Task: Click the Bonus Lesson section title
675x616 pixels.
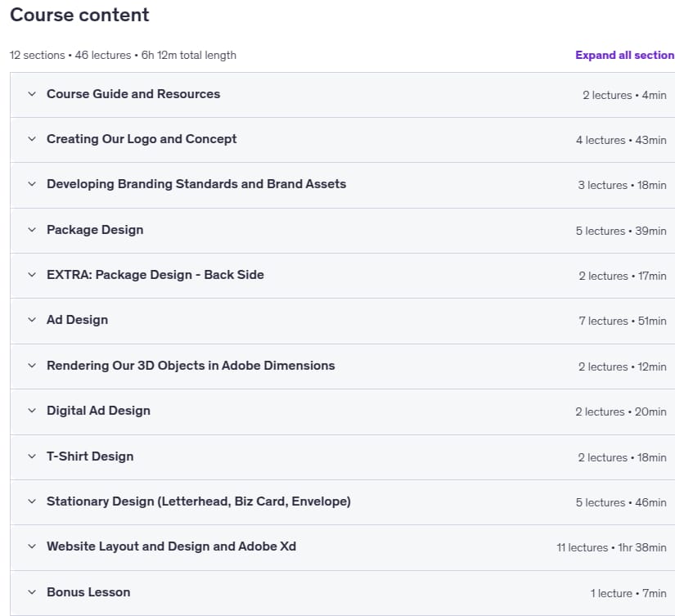Action: (88, 592)
